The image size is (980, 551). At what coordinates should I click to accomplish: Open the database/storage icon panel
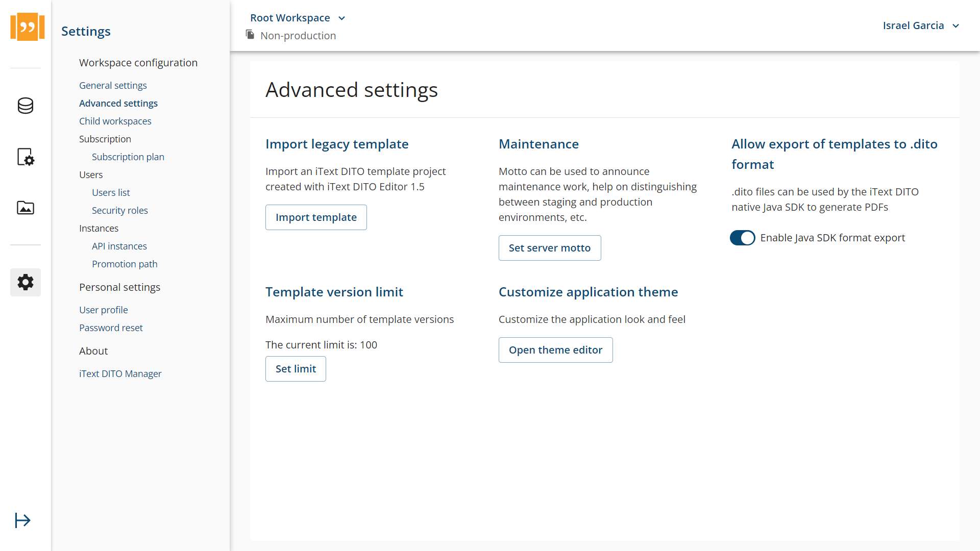pyautogui.click(x=25, y=106)
